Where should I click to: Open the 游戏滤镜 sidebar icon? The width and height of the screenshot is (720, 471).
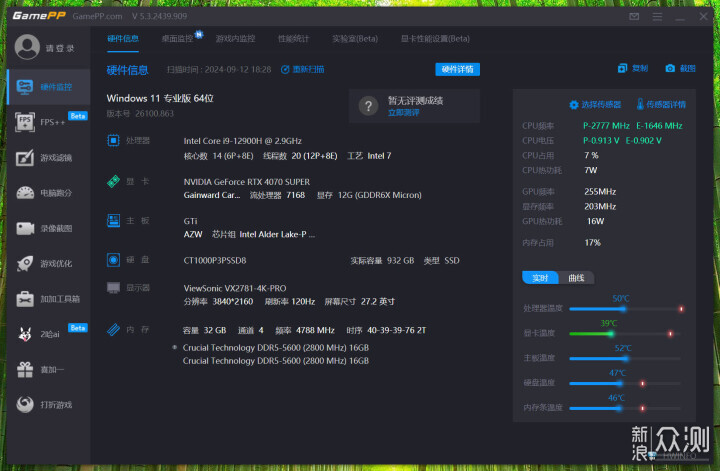coord(25,157)
